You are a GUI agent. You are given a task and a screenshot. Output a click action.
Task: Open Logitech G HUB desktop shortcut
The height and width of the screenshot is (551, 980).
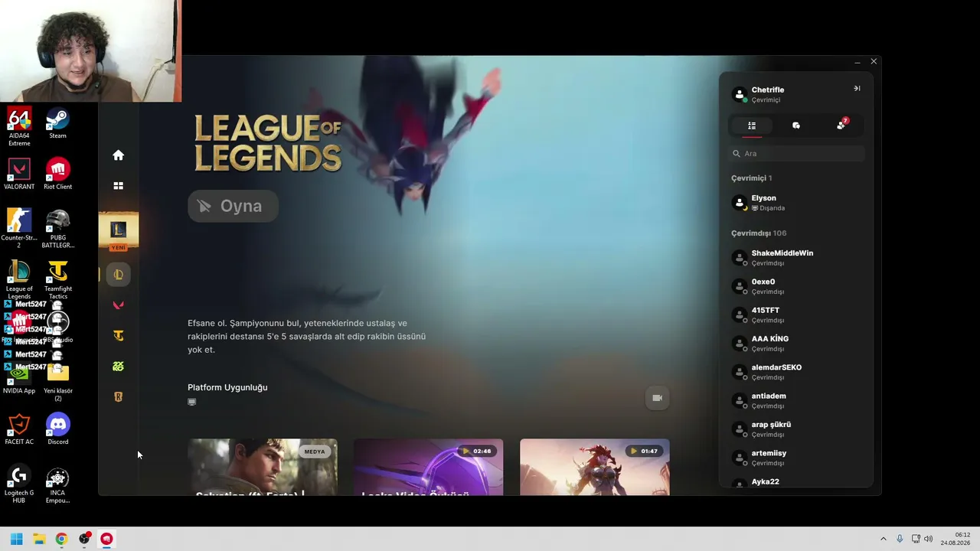point(19,484)
